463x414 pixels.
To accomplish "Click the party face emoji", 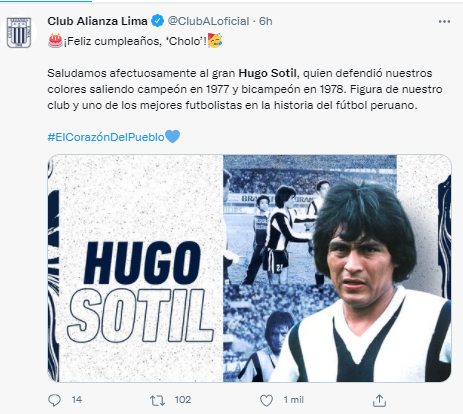I will (x=215, y=41).
